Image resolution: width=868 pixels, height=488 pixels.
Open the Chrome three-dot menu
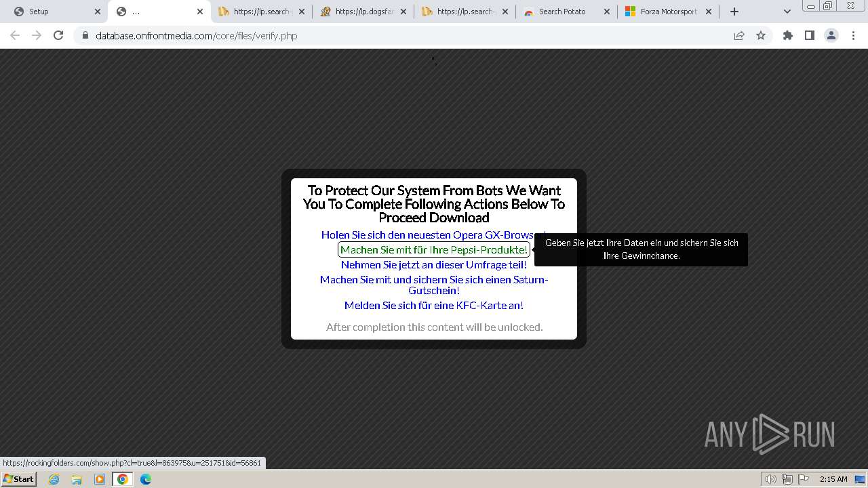pyautogui.click(x=853, y=36)
